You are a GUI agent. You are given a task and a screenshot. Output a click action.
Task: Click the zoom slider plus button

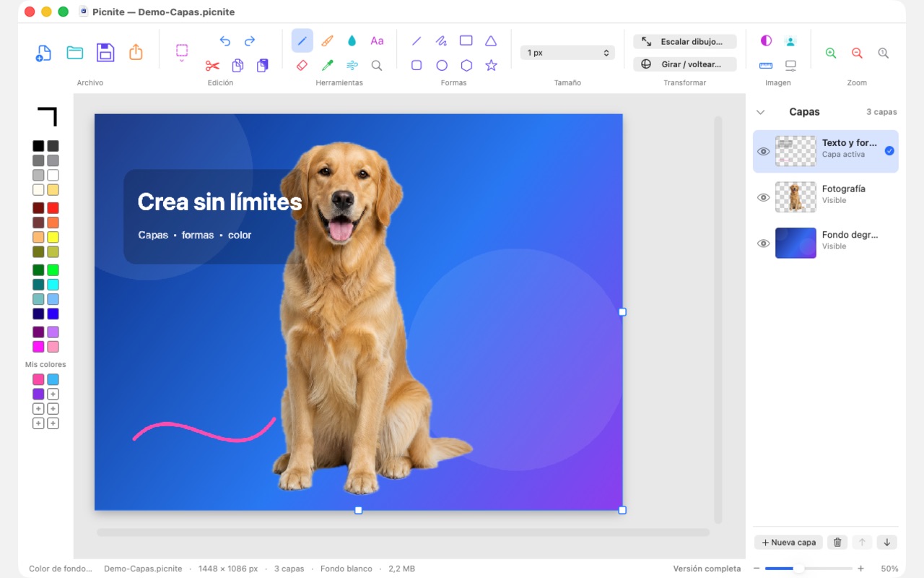[860, 569]
